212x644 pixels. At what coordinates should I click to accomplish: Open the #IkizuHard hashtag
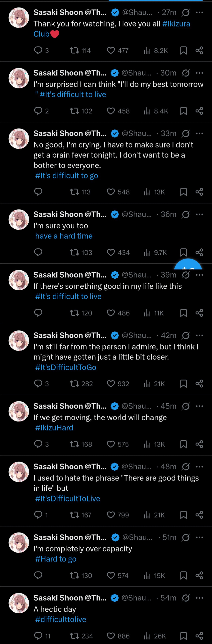click(54, 428)
